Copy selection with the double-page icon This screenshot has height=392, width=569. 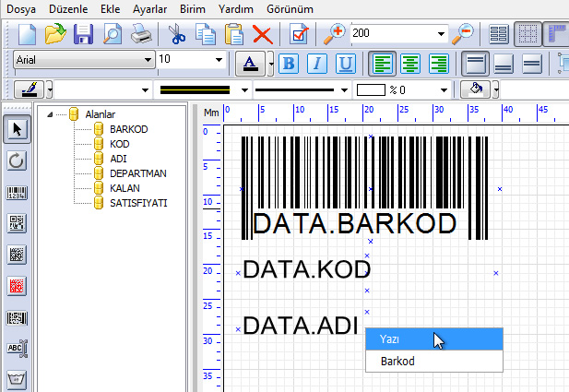pyautogui.click(x=206, y=34)
